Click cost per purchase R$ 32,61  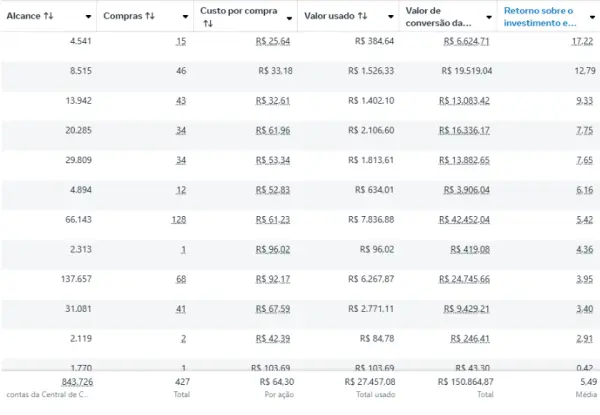click(273, 101)
